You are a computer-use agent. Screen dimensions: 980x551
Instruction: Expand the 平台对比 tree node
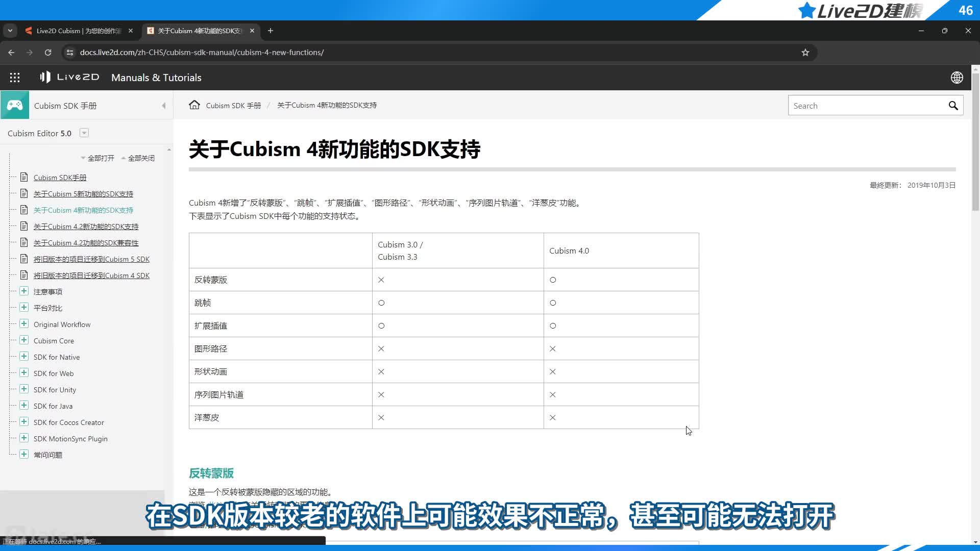tap(24, 308)
